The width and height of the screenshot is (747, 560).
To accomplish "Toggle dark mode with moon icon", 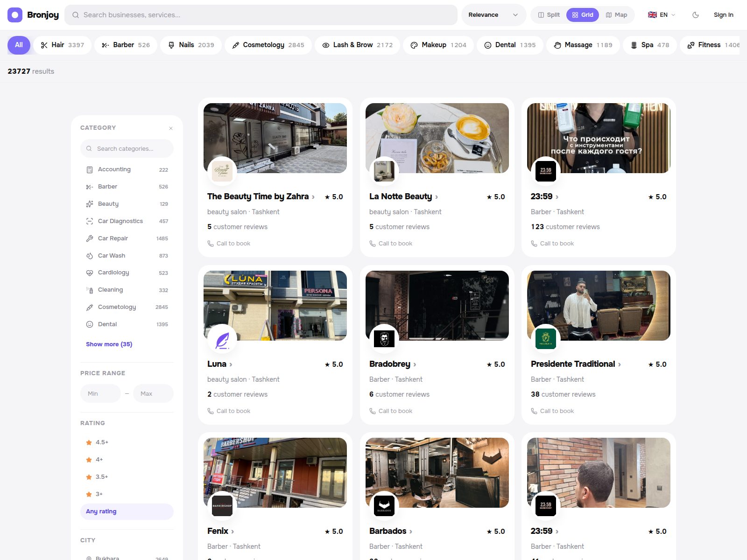I will (x=696, y=15).
